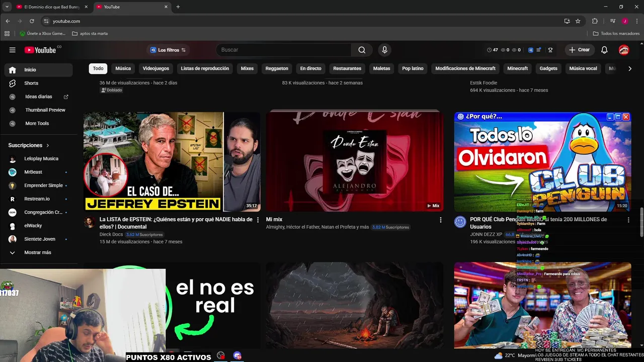Select the Todo filter chip
The width and height of the screenshot is (644, 362).
[98, 68]
